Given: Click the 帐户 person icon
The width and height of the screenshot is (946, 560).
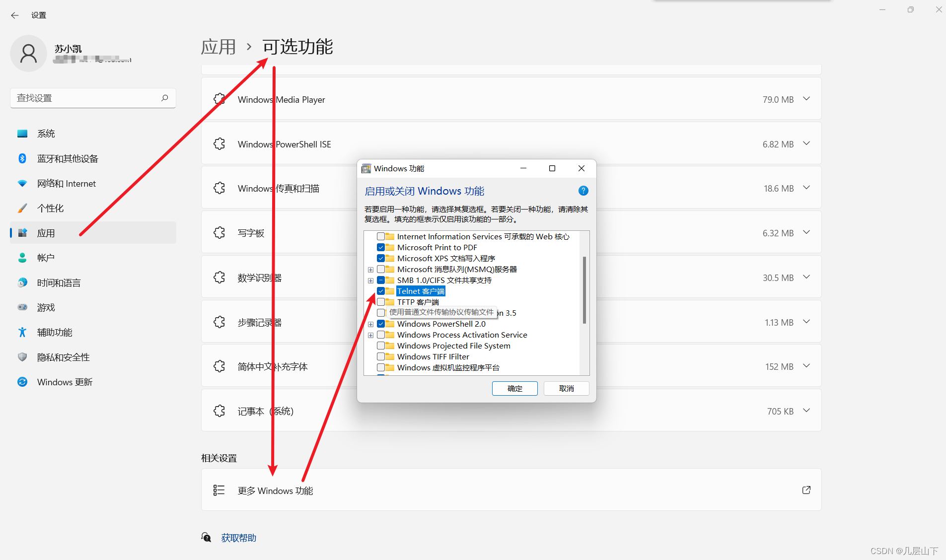Looking at the screenshot, I should (x=22, y=258).
